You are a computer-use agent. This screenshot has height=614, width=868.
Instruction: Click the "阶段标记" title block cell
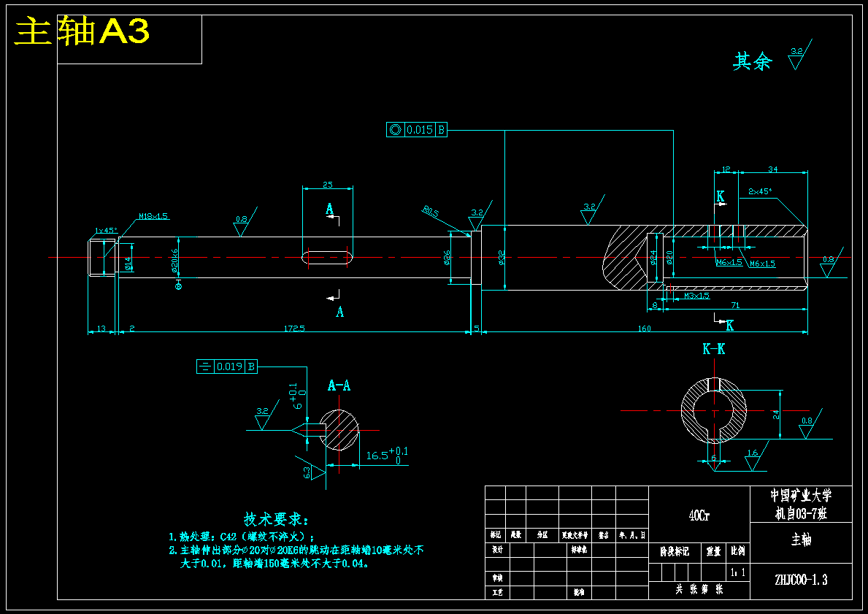[675, 551]
